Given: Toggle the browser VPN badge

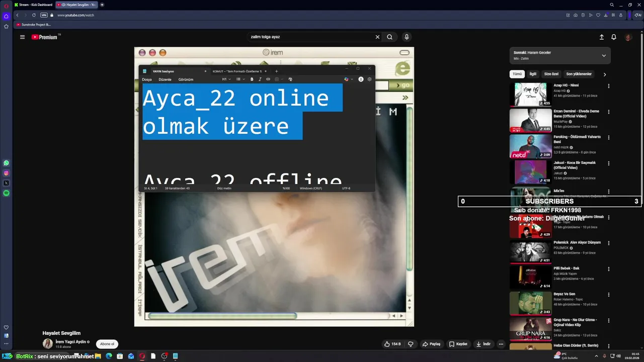Looking at the screenshot, I should coord(44,15).
